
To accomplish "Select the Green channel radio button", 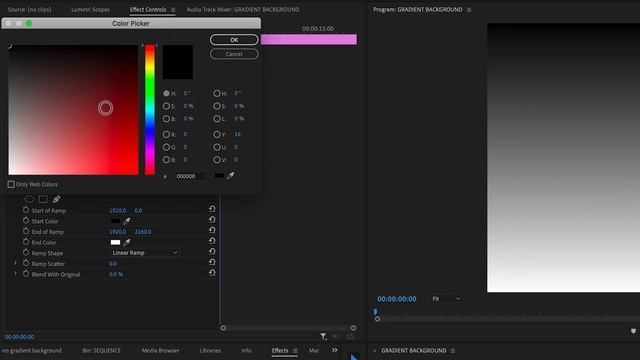I will tap(166, 147).
